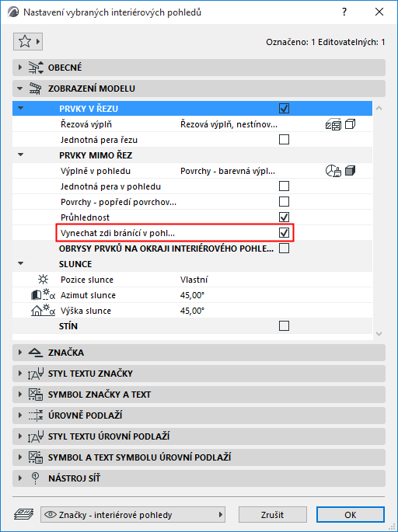Click the surface paint icon in Výplně v pohledu row
This screenshot has height=532, width=398.
(333, 171)
